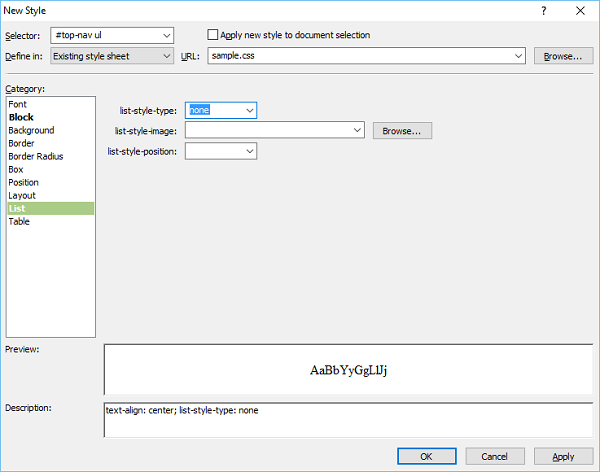600x472 pixels.
Task: Select the Border category
Action: pos(50,143)
